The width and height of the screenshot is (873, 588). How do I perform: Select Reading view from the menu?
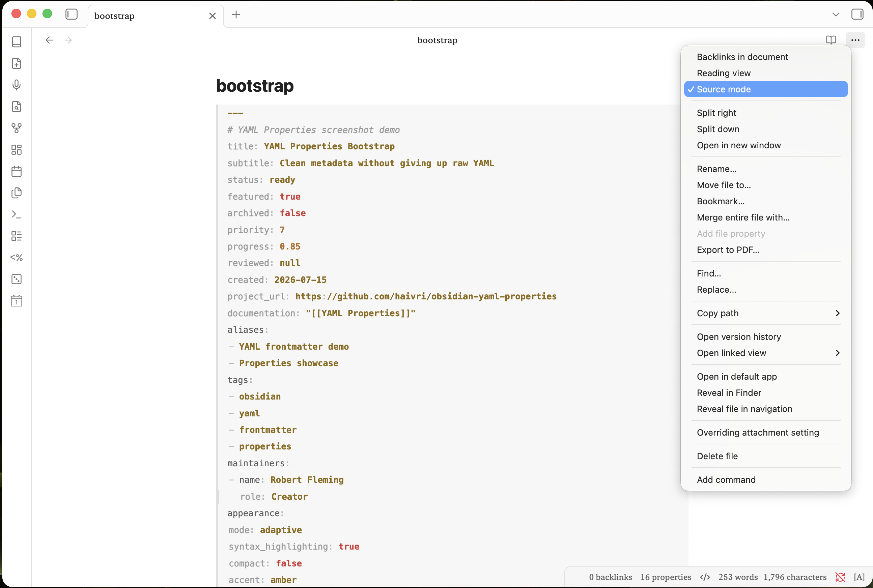coord(766,73)
